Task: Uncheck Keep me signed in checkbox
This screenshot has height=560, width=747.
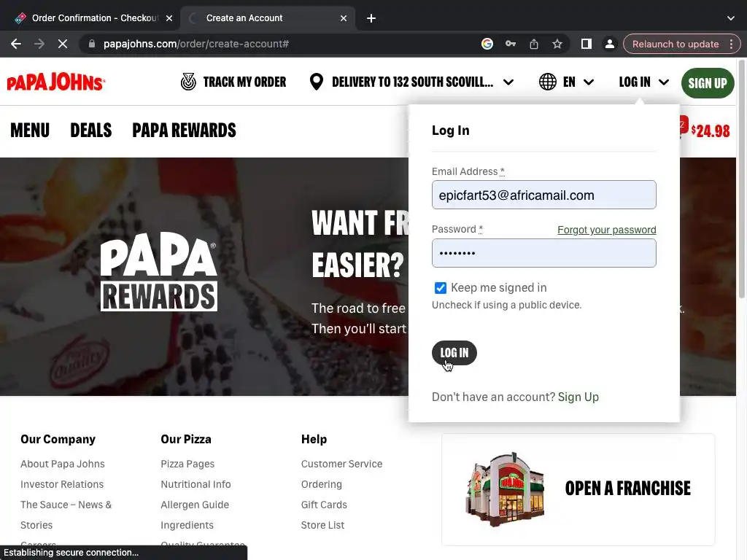Action: (x=440, y=287)
